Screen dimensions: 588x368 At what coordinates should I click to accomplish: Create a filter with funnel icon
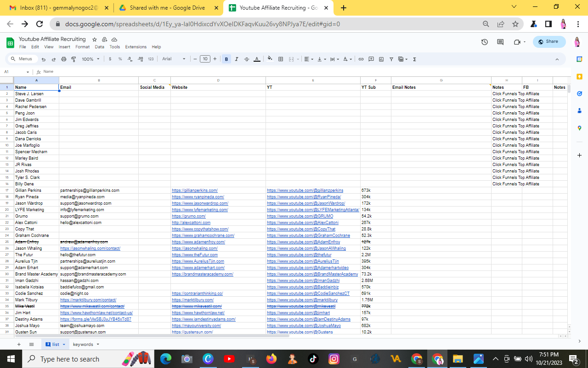[x=391, y=59]
